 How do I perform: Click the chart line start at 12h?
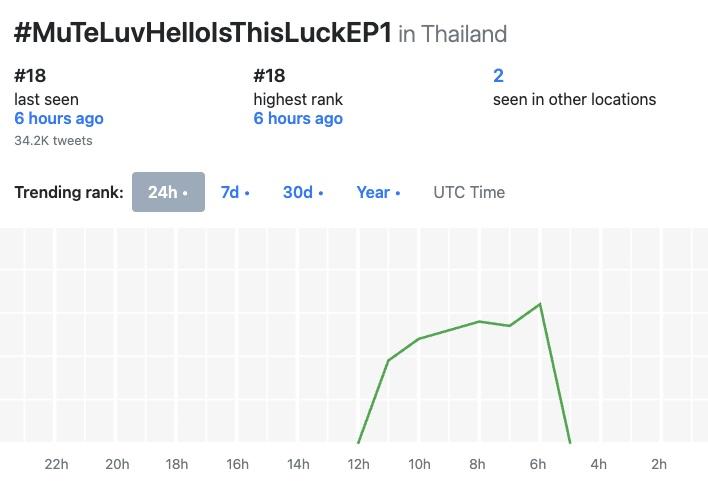359,441
